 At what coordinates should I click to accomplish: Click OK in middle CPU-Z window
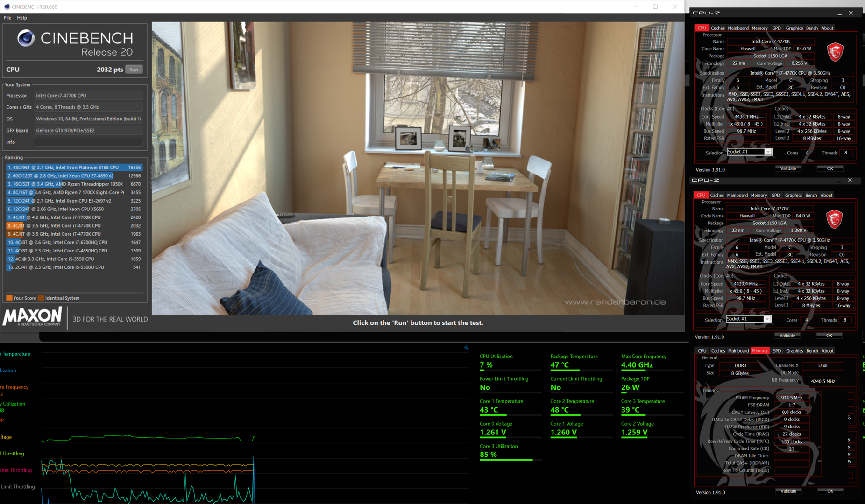point(829,336)
